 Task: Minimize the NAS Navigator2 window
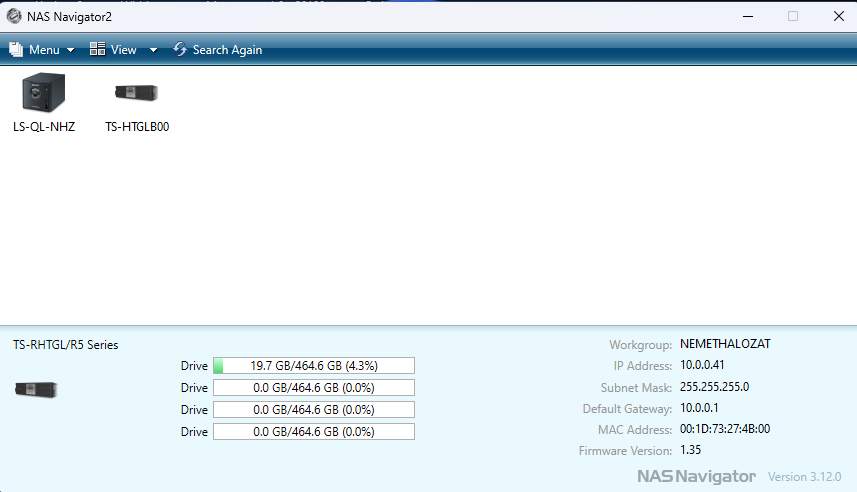(x=748, y=16)
